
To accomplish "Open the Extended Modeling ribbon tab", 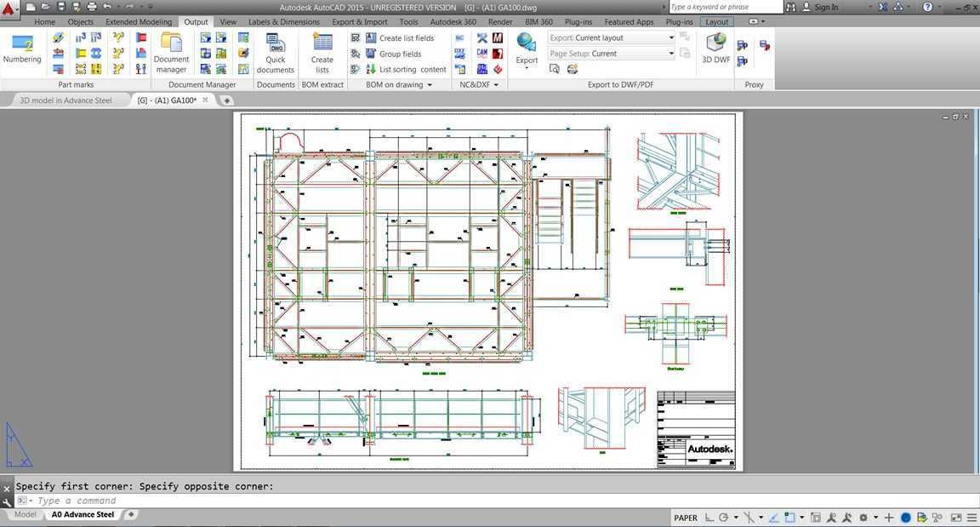I will pyautogui.click(x=138, y=22).
